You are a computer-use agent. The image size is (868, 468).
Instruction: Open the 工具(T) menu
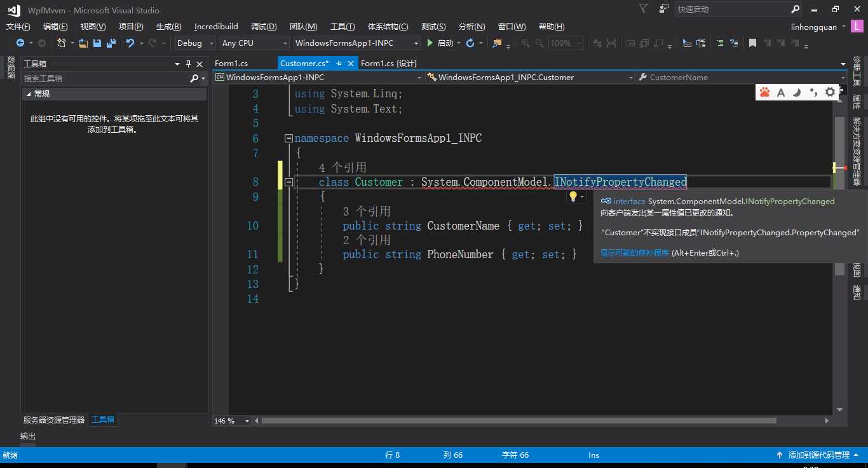point(342,26)
